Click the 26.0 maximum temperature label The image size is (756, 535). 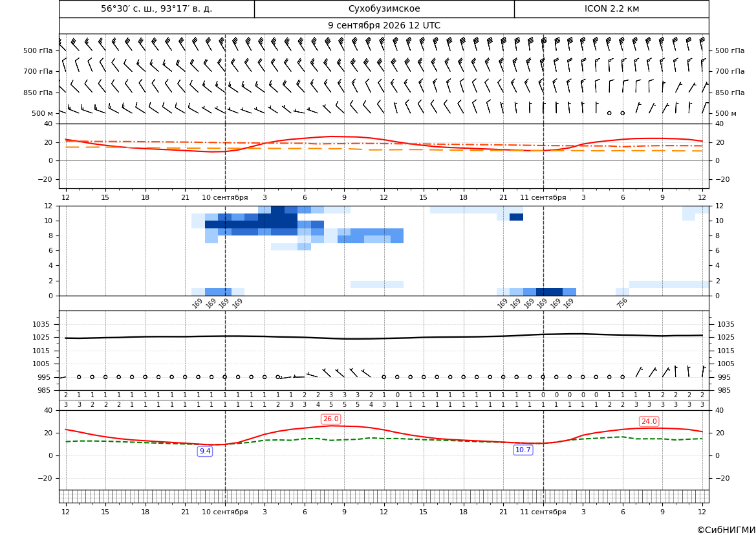(x=330, y=419)
